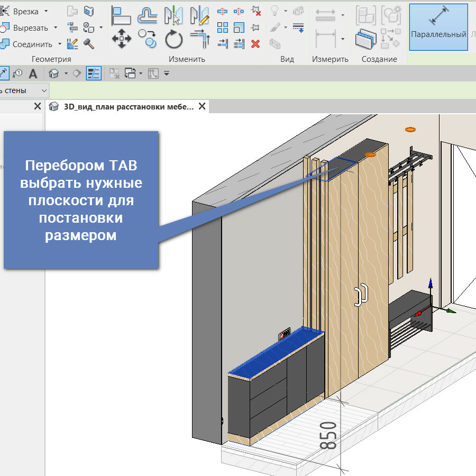
Task: Toggle Thin Lines in quick access toolbar
Action: pyautogui.click(x=94, y=74)
